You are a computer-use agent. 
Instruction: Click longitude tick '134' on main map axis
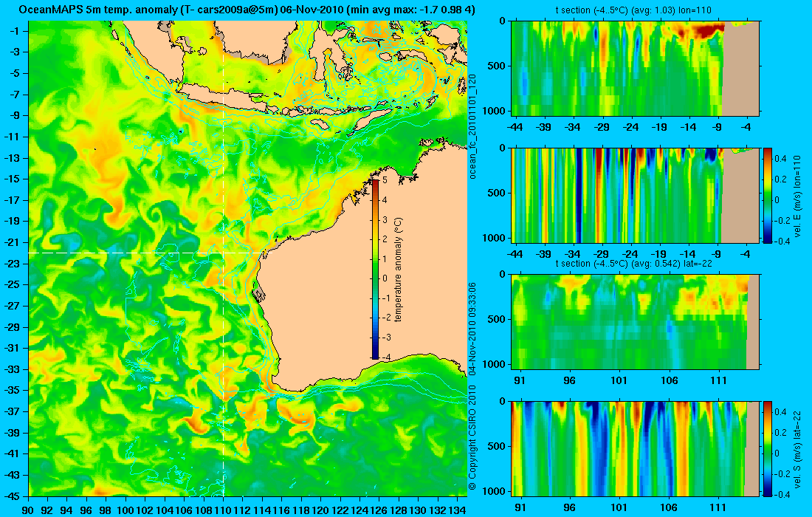(457, 510)
